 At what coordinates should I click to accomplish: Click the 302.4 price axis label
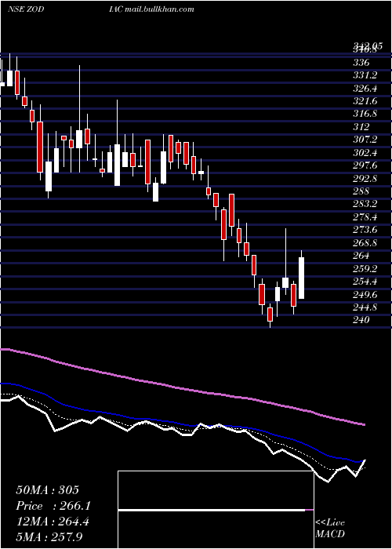tap(365, 153)
